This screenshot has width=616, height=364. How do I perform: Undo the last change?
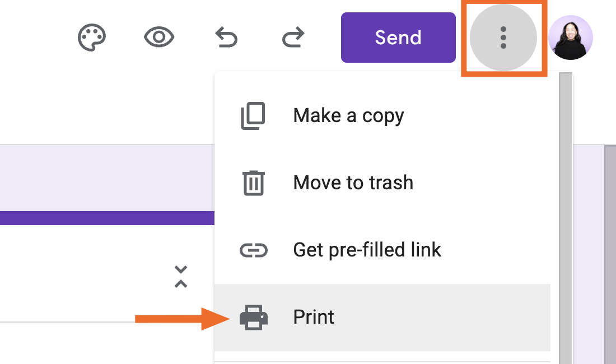click(226, 38)
